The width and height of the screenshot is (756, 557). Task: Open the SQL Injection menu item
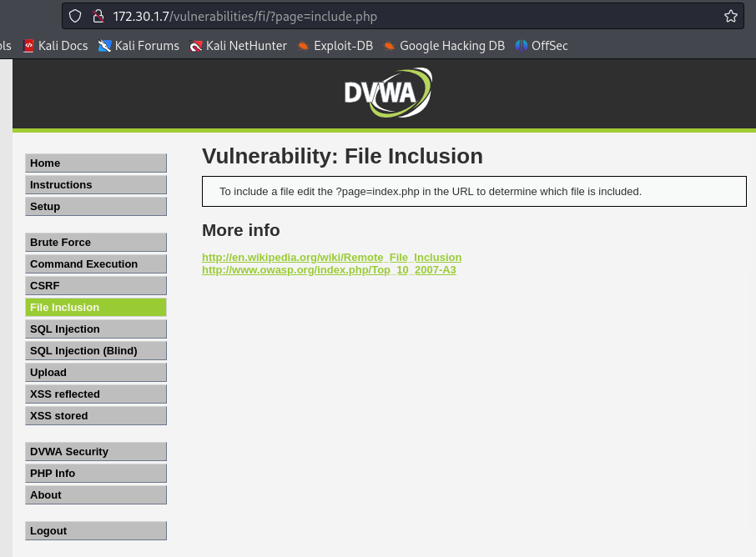(96, 329)
